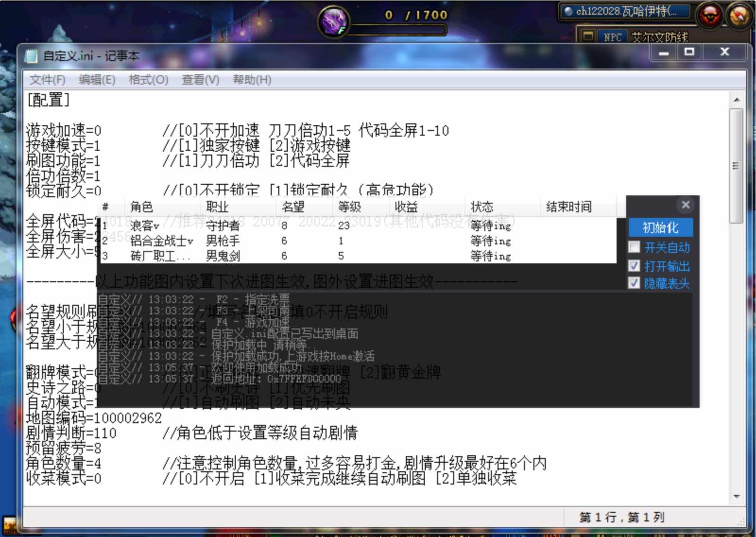Viewport: 756px width, 537px height.
Task: Place cursor on 收菜模式=0 line
Action: click(x=64, y=478)
